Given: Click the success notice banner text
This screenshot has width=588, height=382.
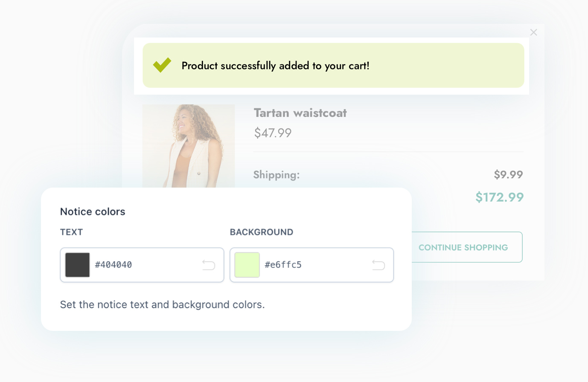Looking at the screenshot, I should 275,66.
